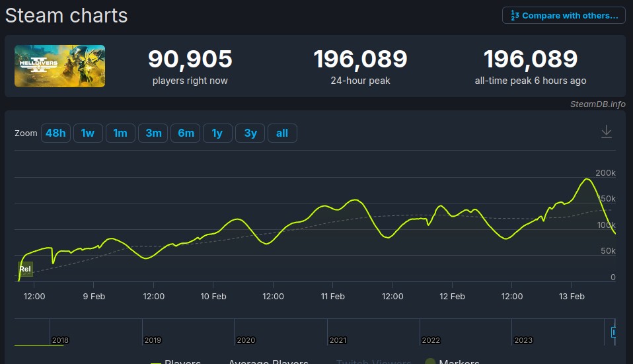Click the chart download icon
This screenshot has width=633, height=364.
point(607,132)
